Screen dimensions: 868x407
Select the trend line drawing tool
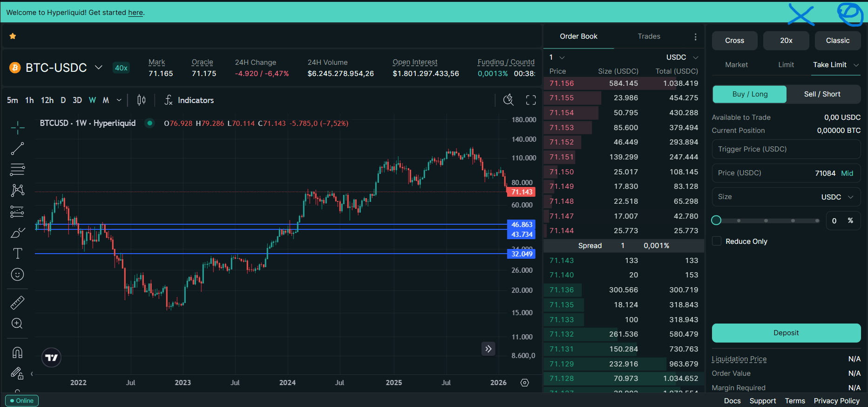[17, 149]
